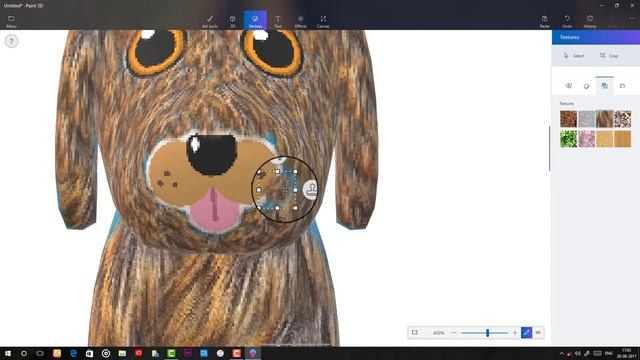Show hidden system tray icons
The width and height of the screenshot is (640, 360).
coord(561,353)
